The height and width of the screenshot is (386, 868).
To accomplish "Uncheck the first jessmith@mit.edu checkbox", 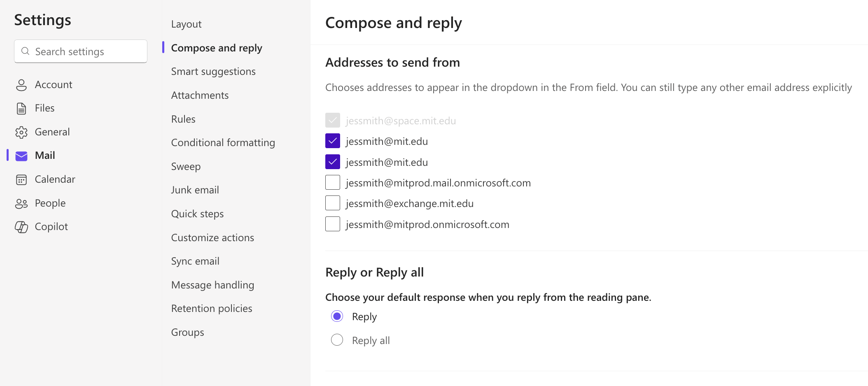I will 333,141.
